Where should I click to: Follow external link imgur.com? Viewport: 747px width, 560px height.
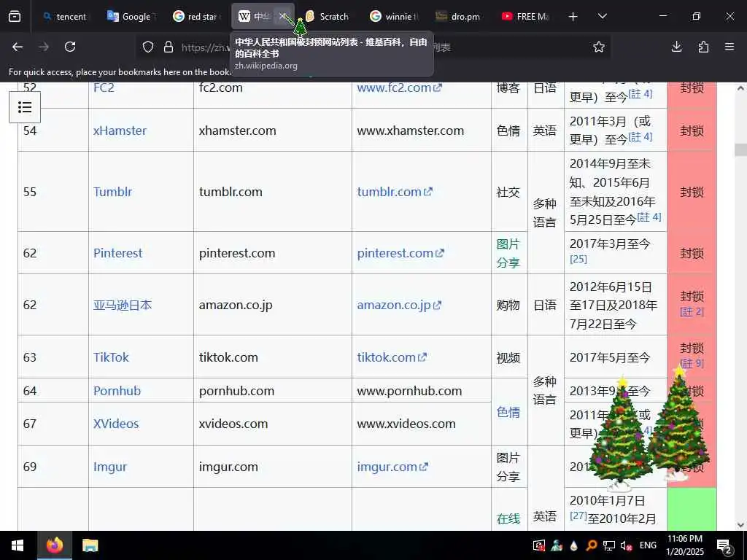392,467
